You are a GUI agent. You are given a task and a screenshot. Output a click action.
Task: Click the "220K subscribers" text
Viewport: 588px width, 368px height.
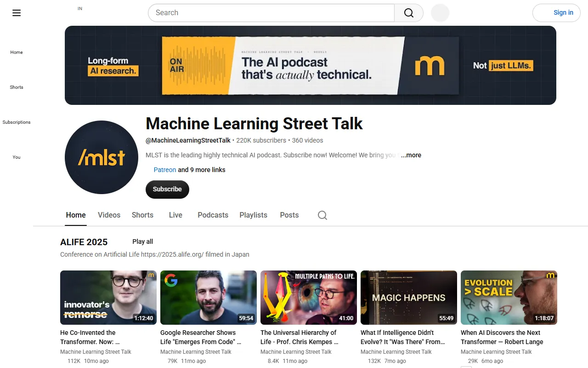pyautogui.click(x=261, y=140)
